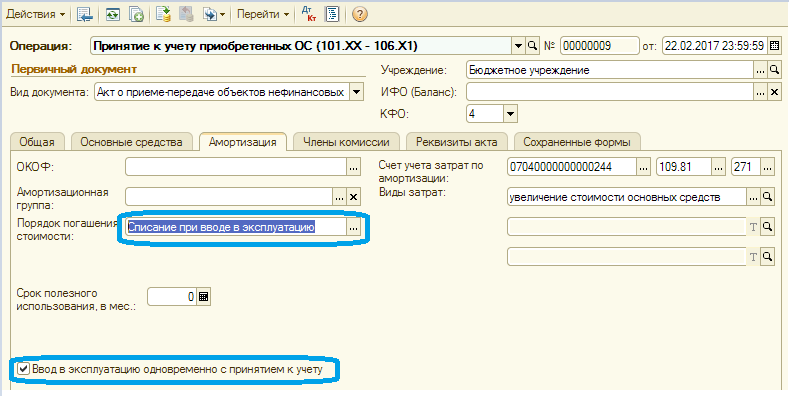This screenshot has height=396, width=789.
Task: Click the 271 КОСГУ field
Action: coord(745,167)
